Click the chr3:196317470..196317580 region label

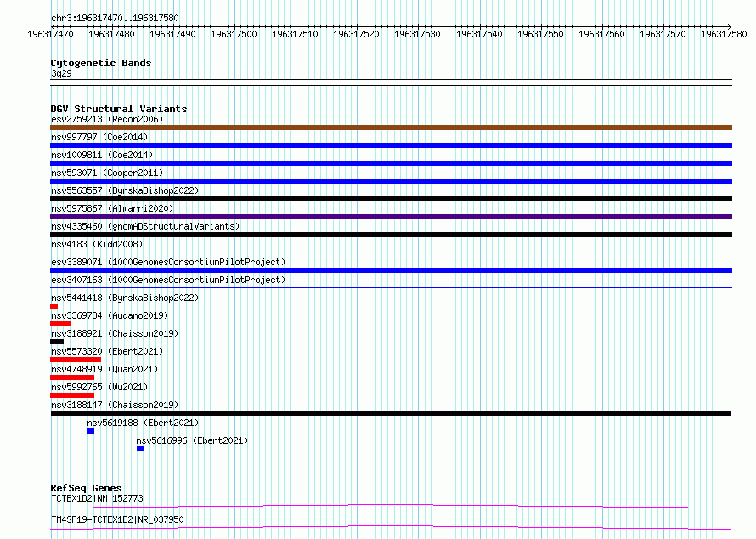pyautogui.click(x=115, y=18)
